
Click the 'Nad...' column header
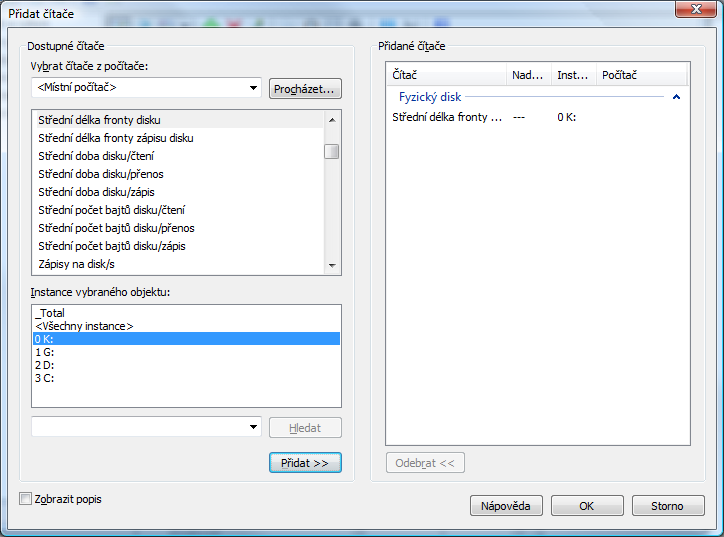pos(529,75)
